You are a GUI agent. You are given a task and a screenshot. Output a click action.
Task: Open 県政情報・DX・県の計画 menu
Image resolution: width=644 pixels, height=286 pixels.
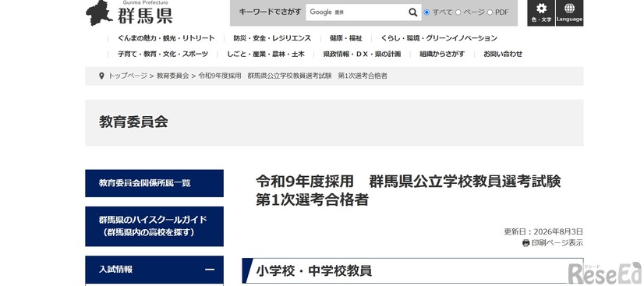(362, 54)
